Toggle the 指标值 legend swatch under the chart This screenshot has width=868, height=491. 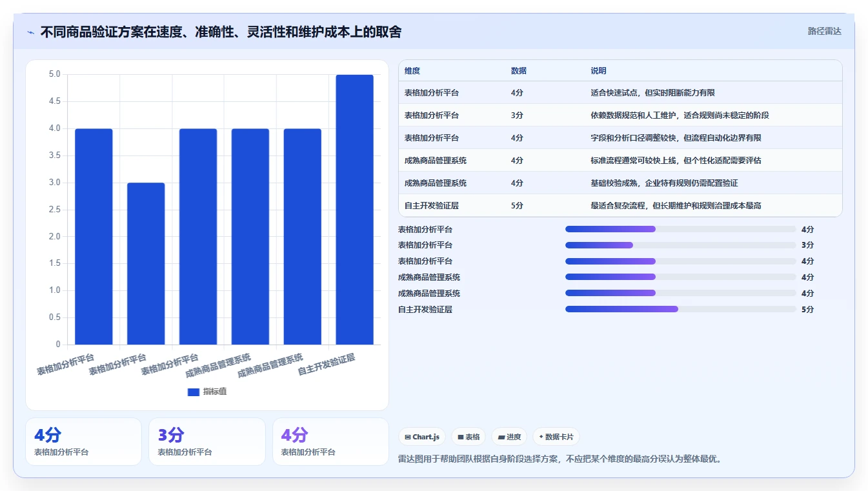(194, 392)
